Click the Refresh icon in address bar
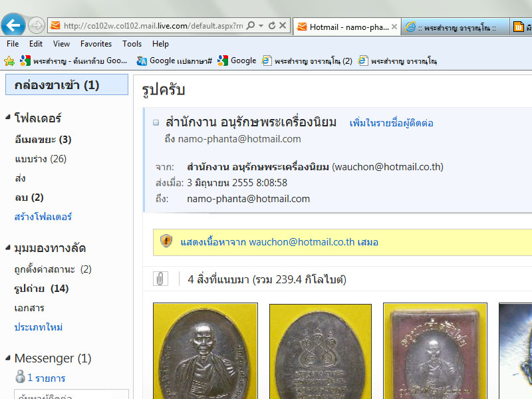 [x=272, y=25]
